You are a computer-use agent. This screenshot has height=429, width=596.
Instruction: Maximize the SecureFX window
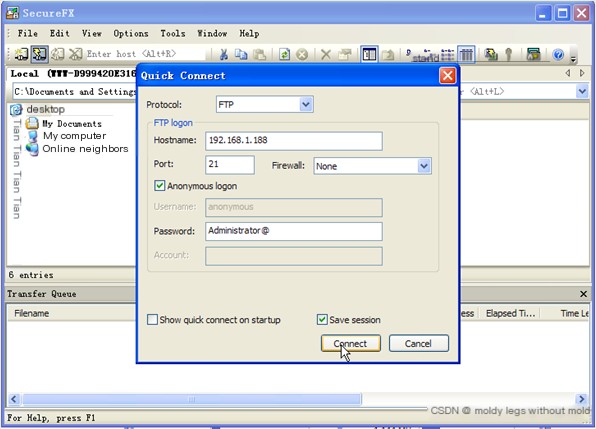tap(563, 14)
